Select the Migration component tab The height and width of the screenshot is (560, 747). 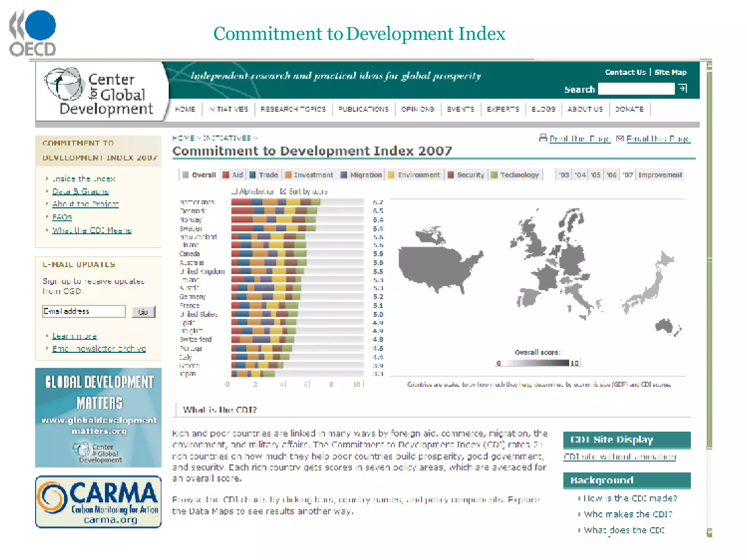tap(361, 175)
